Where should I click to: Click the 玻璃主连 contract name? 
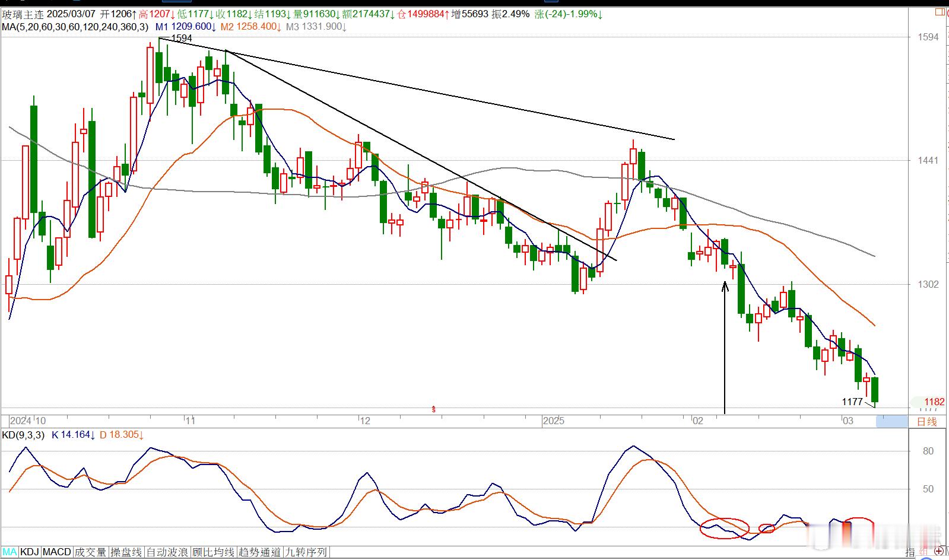pos(22,14)
